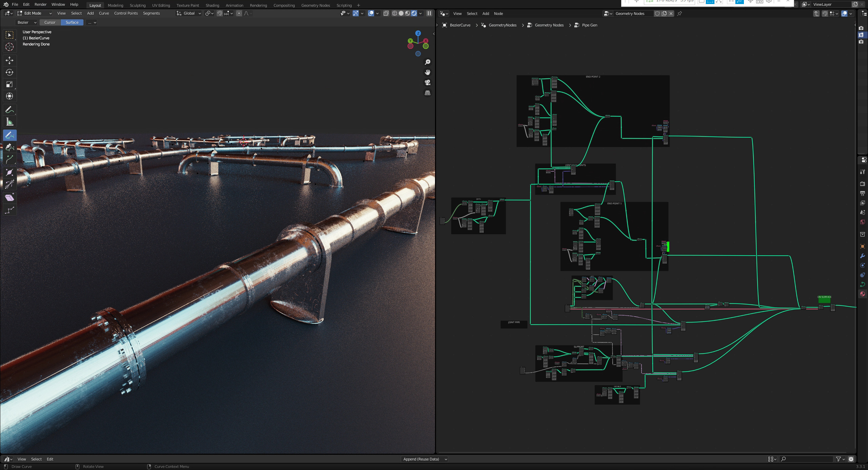
Task: Select the Curve Pen tool
Action: click(x=9, y=147)
